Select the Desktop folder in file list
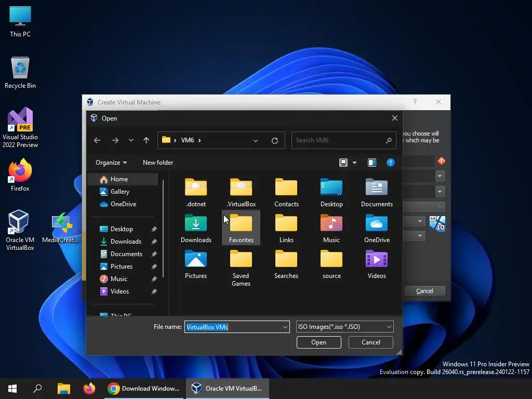 coord(331,192)
